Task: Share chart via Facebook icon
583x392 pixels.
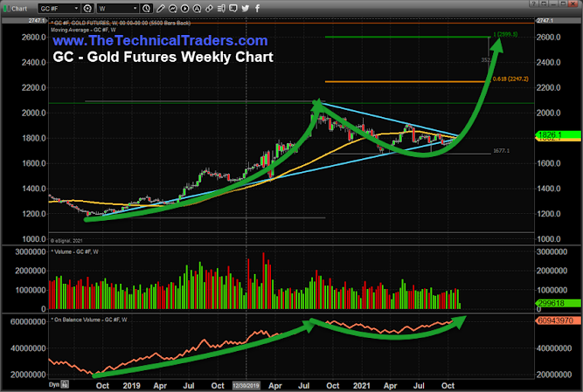Action: (x=257, y=8)
